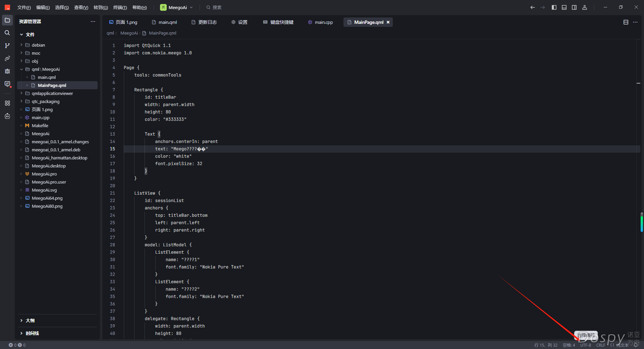Viewport: 644px width, 349px height.
Task: Switch to the 键盘快捷键 tab
Action: click(x=278, y=22)
